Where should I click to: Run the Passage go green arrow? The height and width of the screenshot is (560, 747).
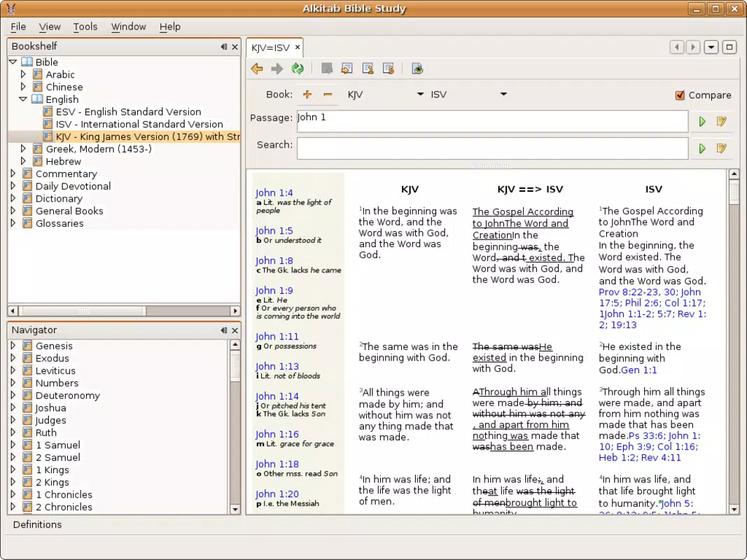tap(701, 121)
